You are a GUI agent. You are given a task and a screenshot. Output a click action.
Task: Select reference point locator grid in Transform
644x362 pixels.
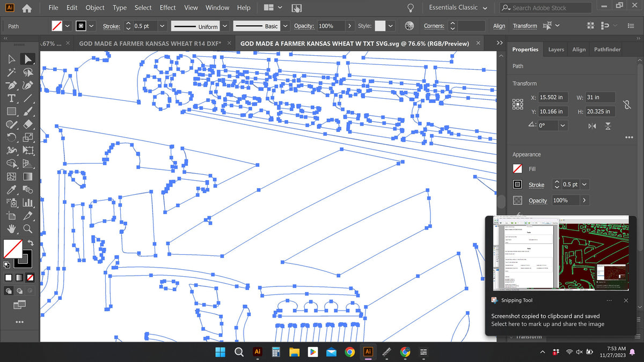click(518, 104)
